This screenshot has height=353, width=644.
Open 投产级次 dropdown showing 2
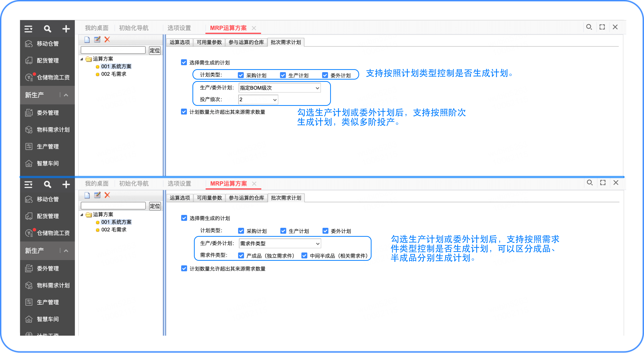[258, 100]
